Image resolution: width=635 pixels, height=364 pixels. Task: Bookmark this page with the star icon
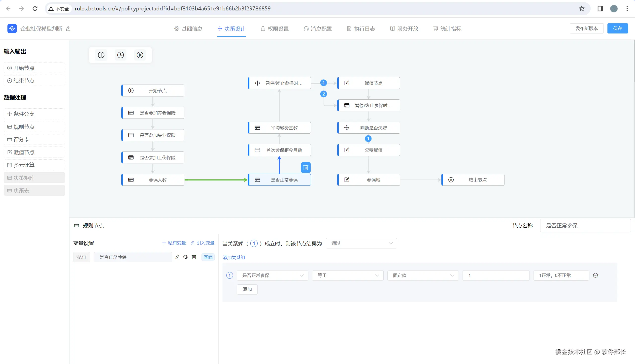[581, 8]
